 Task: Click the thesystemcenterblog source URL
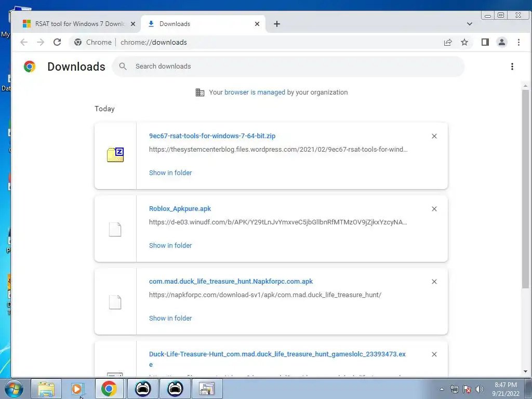[x=278, y=149]
